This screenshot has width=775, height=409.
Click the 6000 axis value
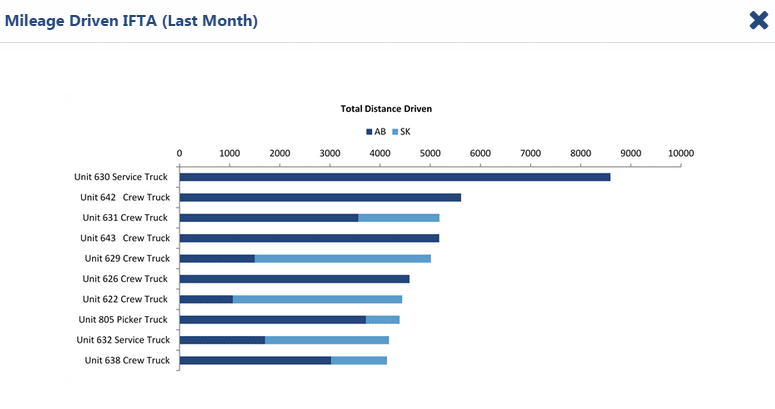[x=480, y=153]
